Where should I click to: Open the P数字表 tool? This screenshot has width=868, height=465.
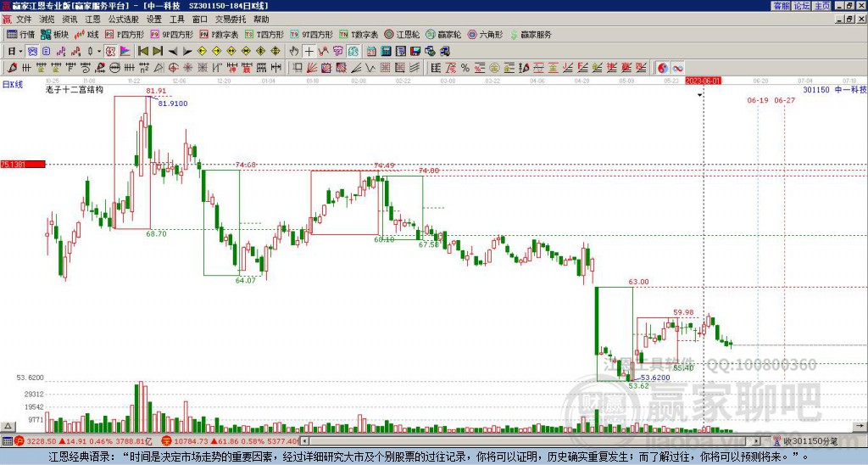coord(220,34)
